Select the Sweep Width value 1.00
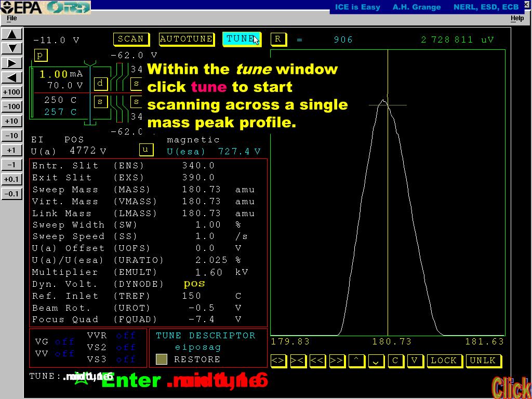This screenshot has height=399, width=532. [208, 225]
